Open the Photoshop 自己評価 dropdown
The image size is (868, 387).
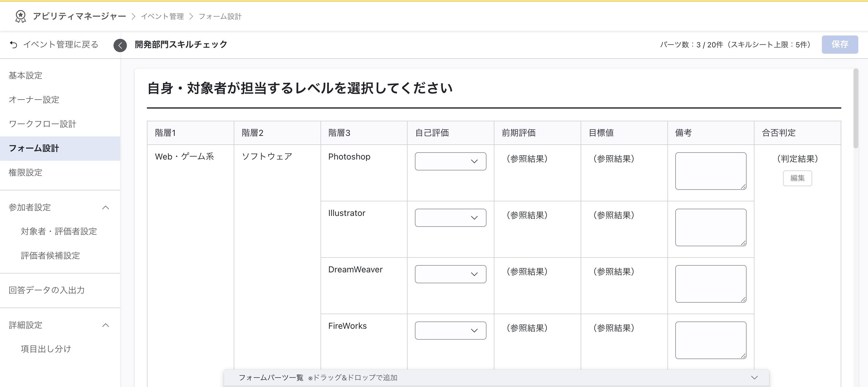click(450, 161)
